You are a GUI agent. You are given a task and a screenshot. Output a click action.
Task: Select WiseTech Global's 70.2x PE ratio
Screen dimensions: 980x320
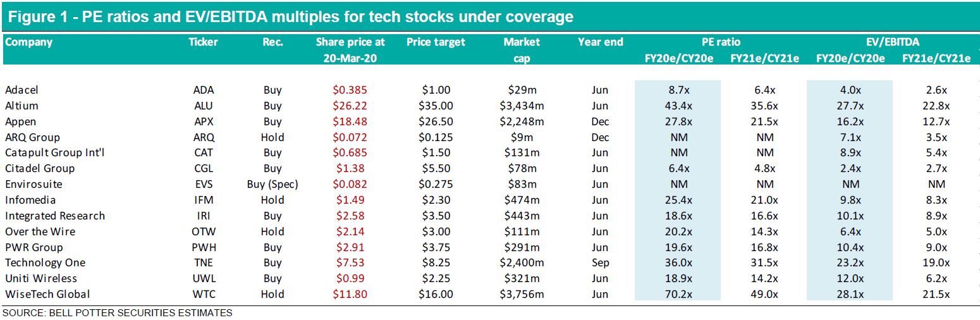coord(677,294)
